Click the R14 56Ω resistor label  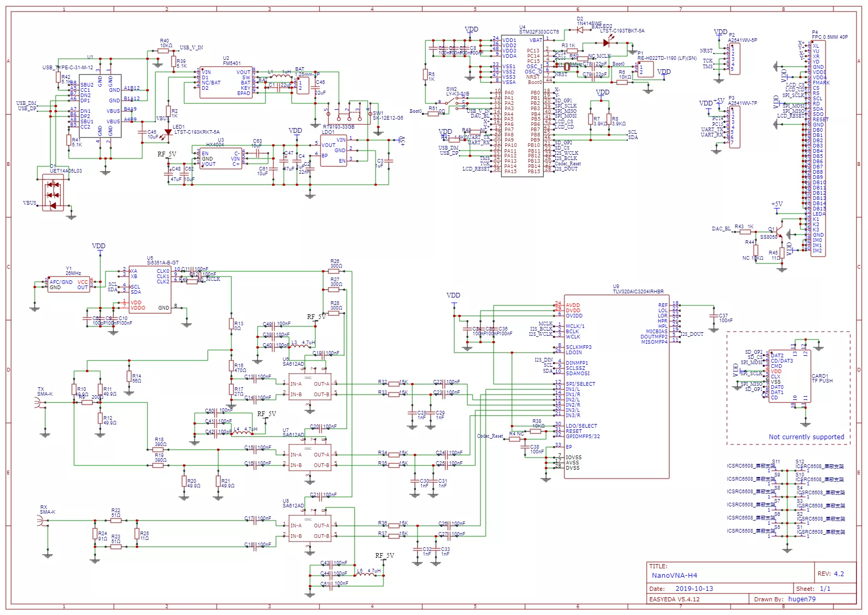point(136,378)
